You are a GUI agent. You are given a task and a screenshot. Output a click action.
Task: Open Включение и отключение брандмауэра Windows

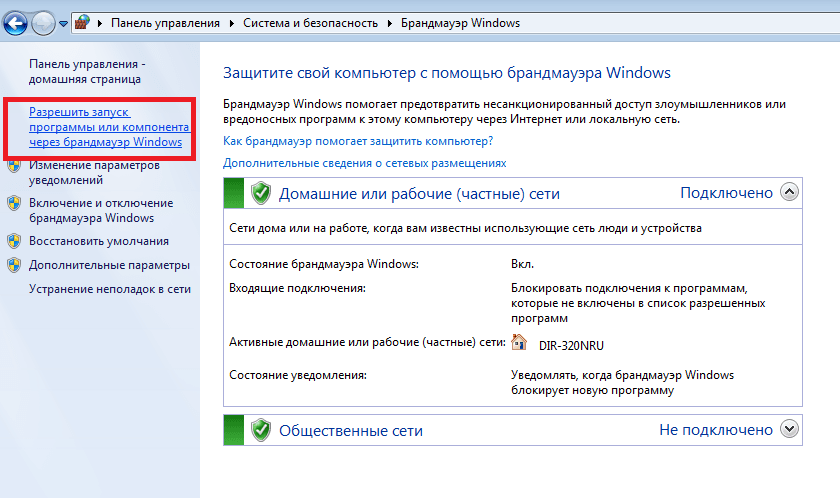(101, 210)
